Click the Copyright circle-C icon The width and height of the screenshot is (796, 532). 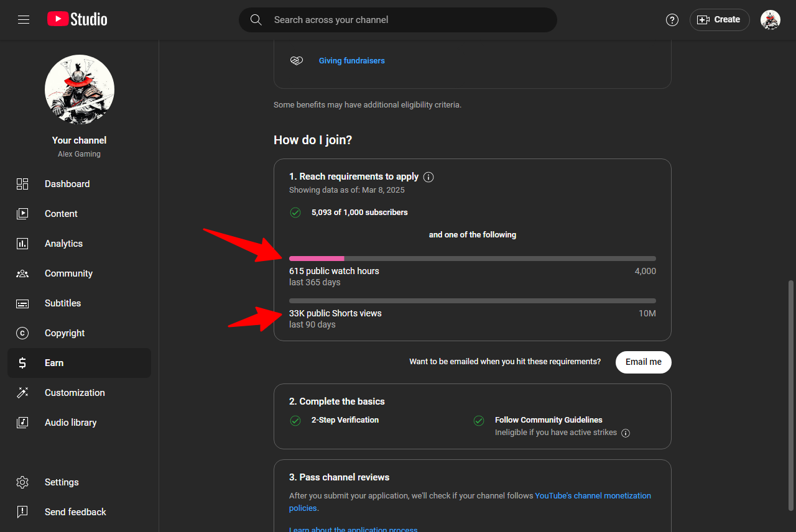pyautogui.click(x=22, y=333)
